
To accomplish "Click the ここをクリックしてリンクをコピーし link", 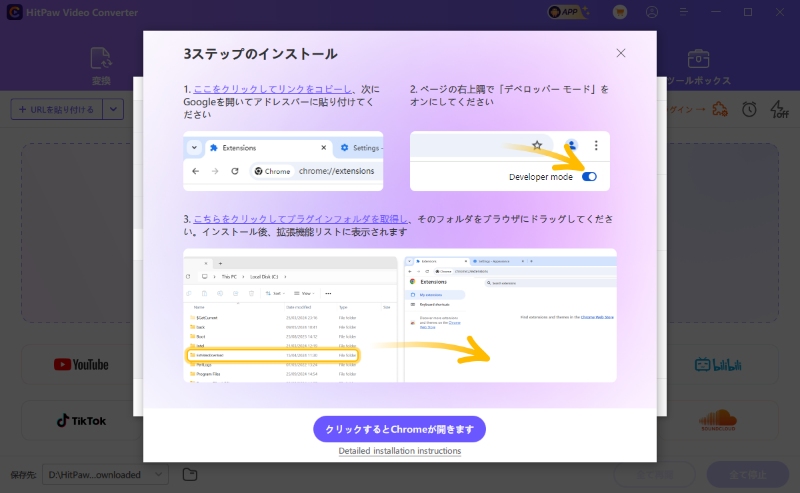I will coord(272,89).
